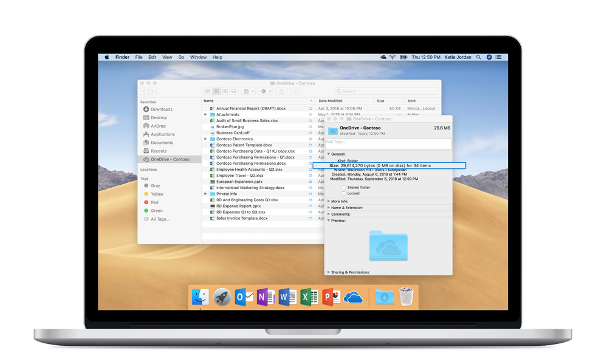This screenshot has width=607, height=364.
Task: Expand the Comments section
Action: point(329,214)
